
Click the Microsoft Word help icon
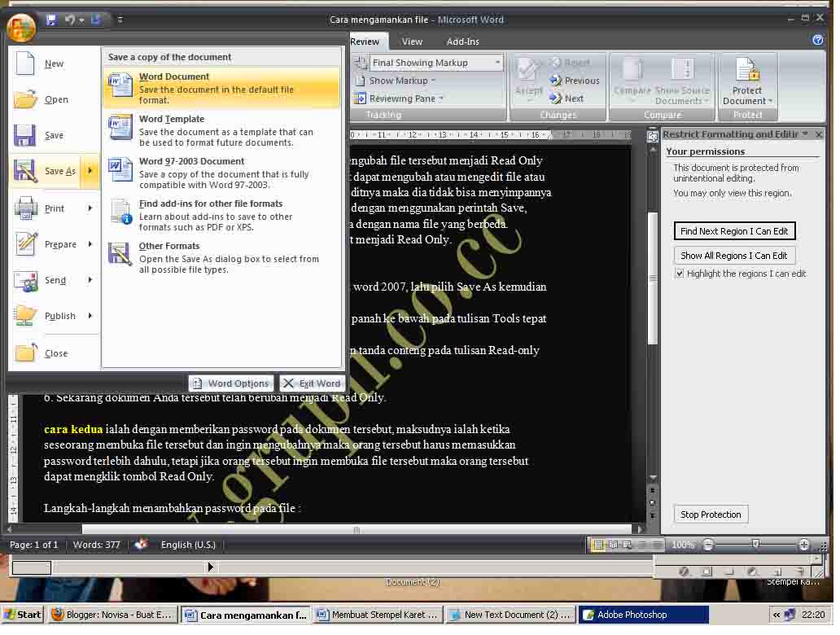(x=817, y=40)
